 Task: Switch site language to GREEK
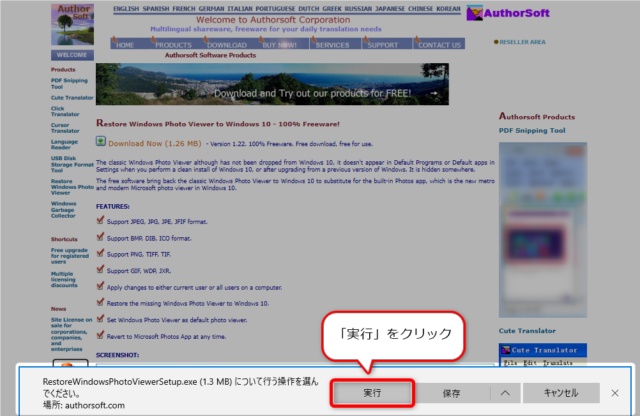tap(332, 9)
